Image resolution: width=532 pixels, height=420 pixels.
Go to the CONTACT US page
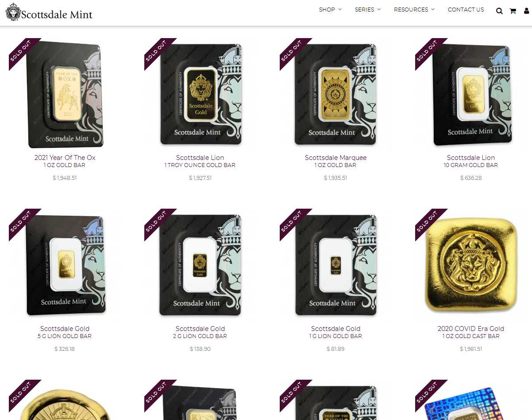coord(466,9)
